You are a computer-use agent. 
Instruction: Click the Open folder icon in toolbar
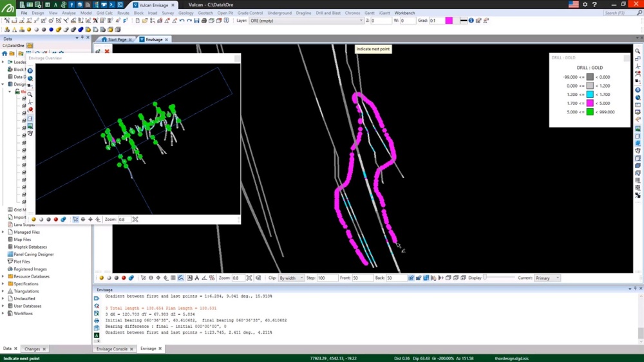(x=145, y=21)
